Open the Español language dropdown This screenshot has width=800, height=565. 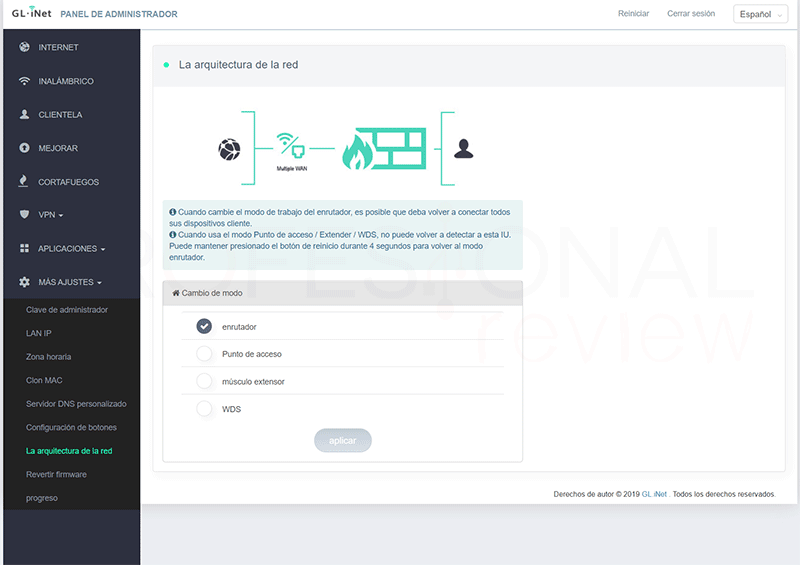[x=760, y=14]
